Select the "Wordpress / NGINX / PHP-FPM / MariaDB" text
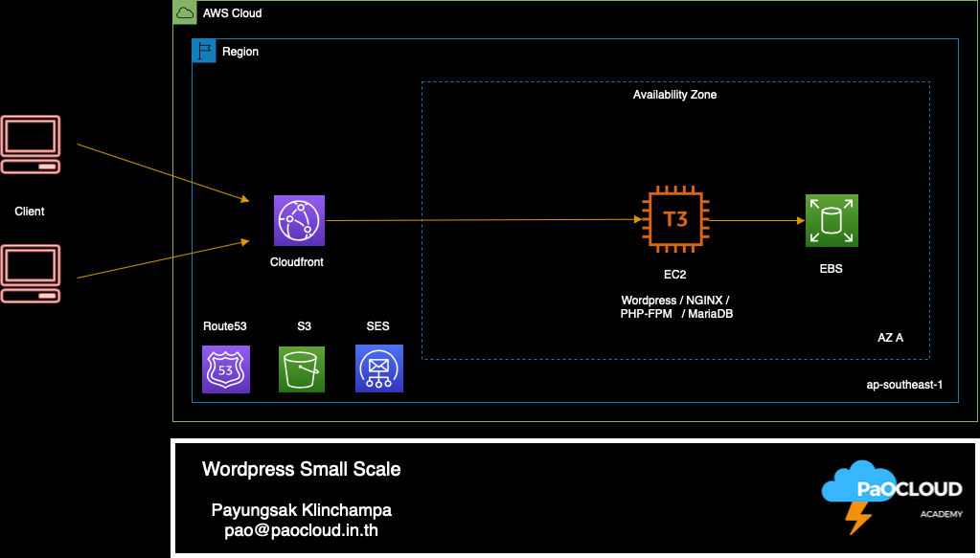The height and width of the screenshot is (558, 980). pos(676,307)
